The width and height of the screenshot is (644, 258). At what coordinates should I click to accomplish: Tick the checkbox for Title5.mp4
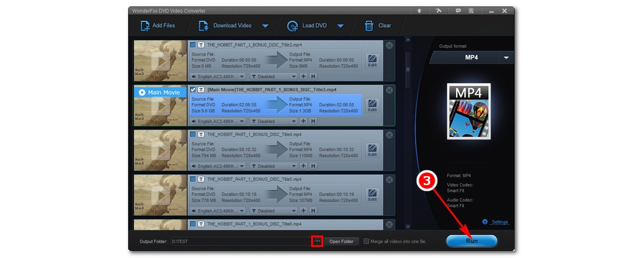[193, 179]
